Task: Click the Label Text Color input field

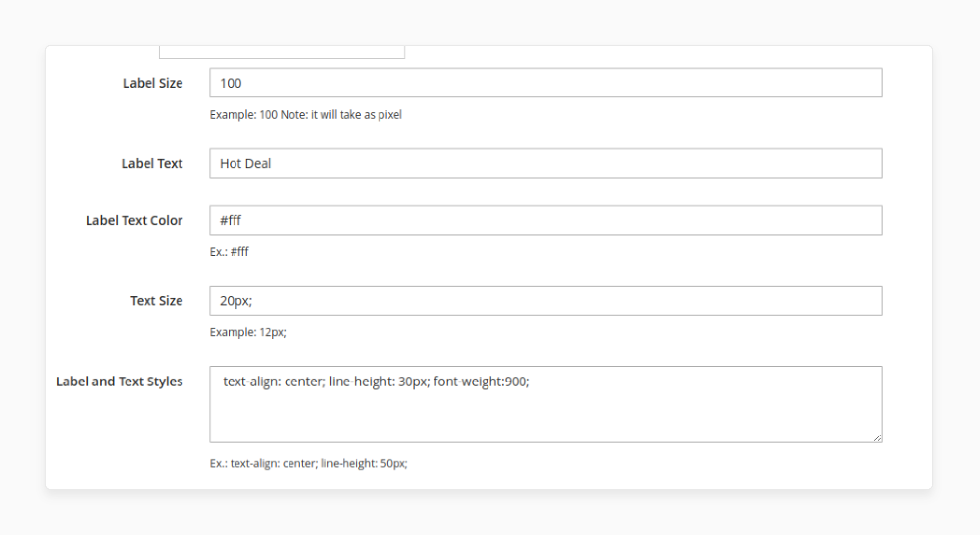Action: coord(545,220)
